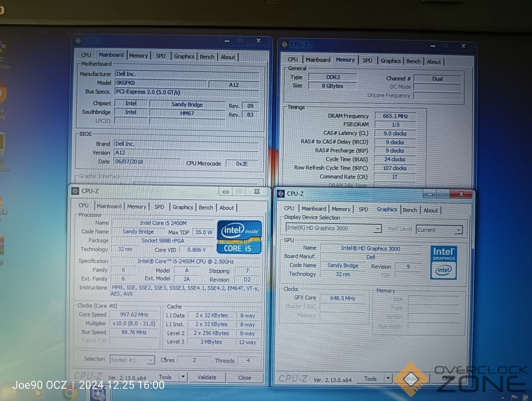Switch to the Memory tab in the Graphics window
532x401 pixels.
[341, 209]
